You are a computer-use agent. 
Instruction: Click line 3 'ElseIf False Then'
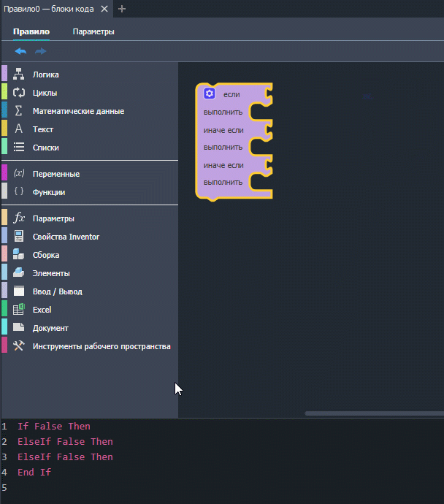(x=65, y=457)
